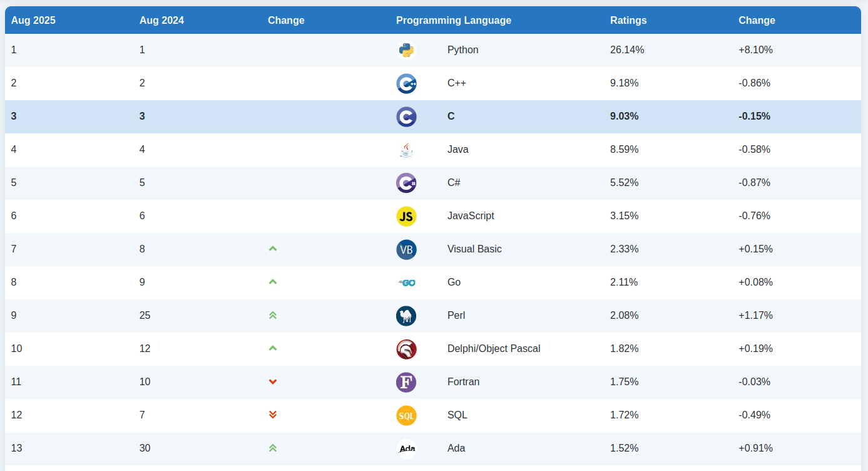
Task: Click the Ratings column header
Action: tap(628, 20)
